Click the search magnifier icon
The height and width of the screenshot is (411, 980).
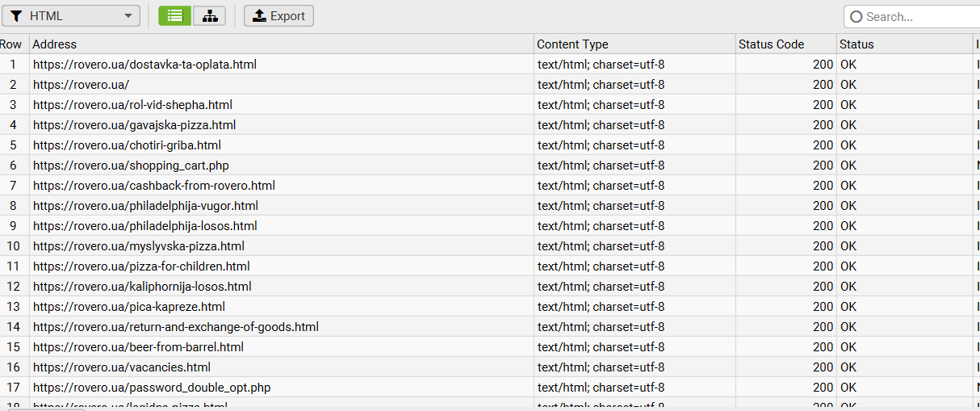[856, 17]
